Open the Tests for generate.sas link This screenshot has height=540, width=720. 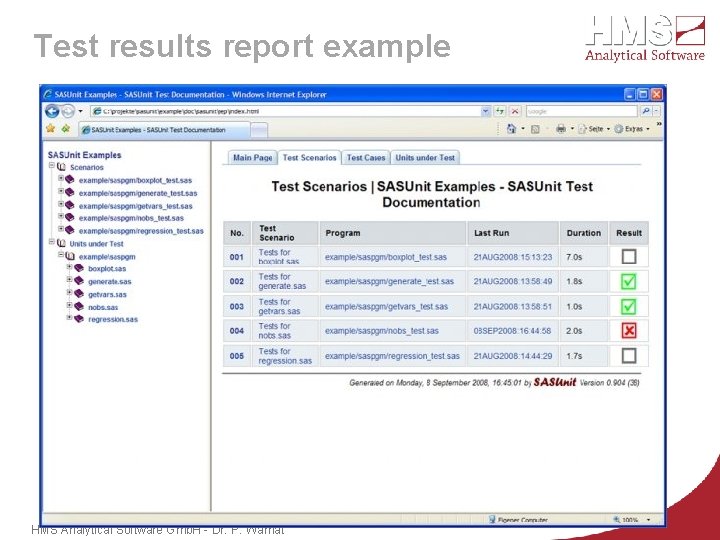pyautogui.click(x=282, y=281)
